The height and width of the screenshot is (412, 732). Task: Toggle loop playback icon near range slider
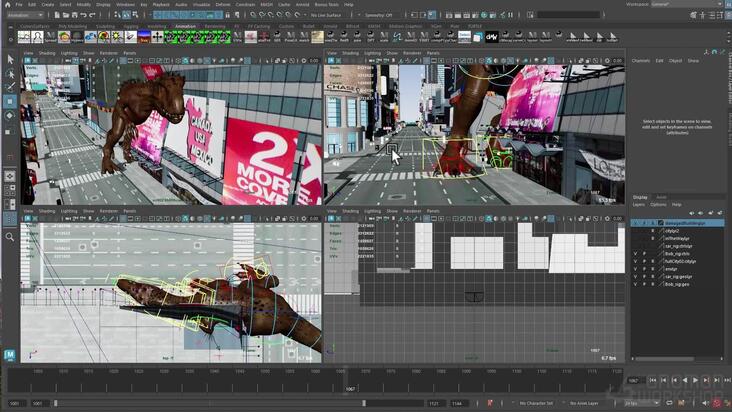(x=669, y=403)
